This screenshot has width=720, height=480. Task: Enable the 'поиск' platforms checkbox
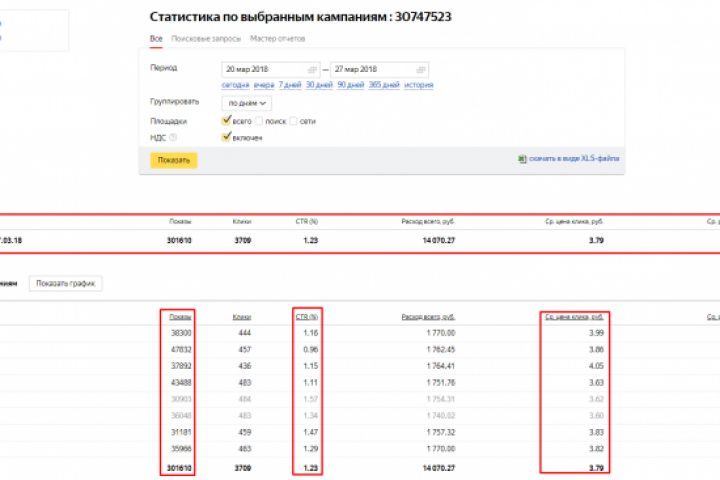(x=259, y=121)
